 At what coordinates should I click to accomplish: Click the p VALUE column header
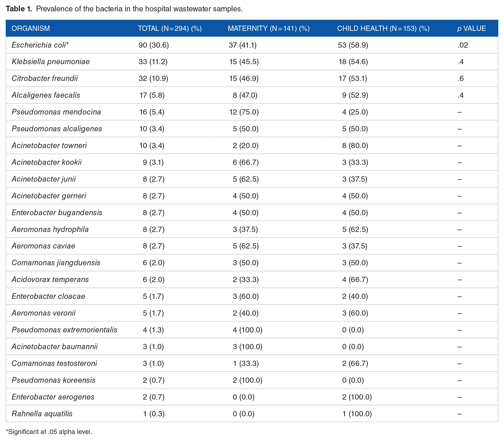(471, 28)
